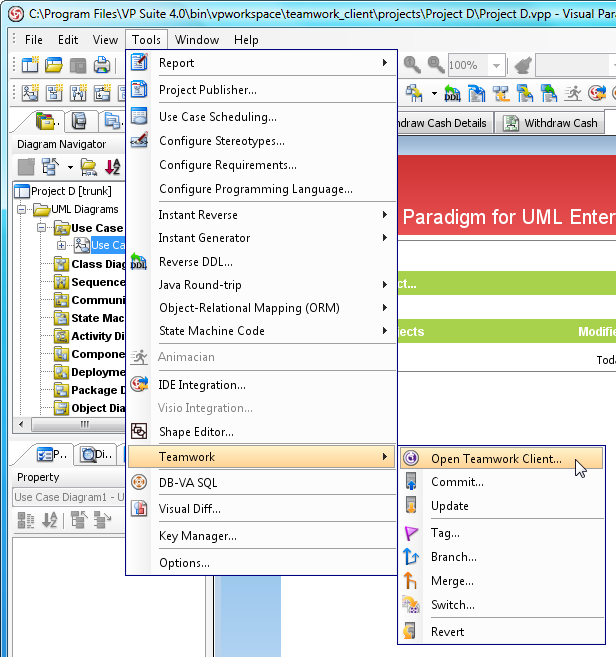This screenshot has width=616, height=657.
Task: Click Open Teamwork Client... entry
Action: 501,458
